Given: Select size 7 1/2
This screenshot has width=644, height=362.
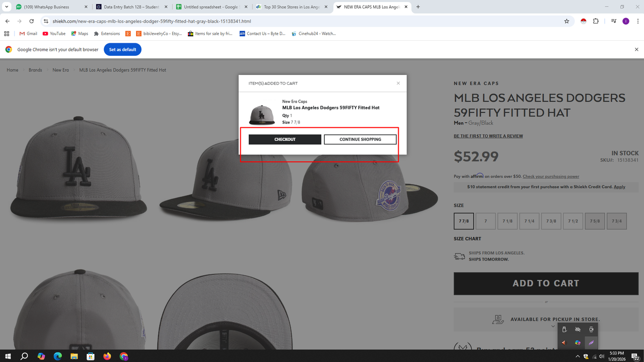Looking at the screenshot, I should click(573, 221).
